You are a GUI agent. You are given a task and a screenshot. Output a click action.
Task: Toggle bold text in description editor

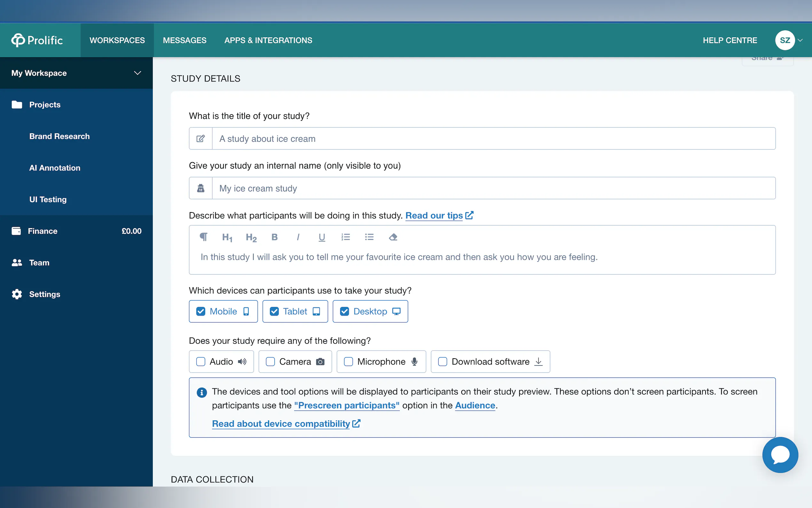click(274, 237)
